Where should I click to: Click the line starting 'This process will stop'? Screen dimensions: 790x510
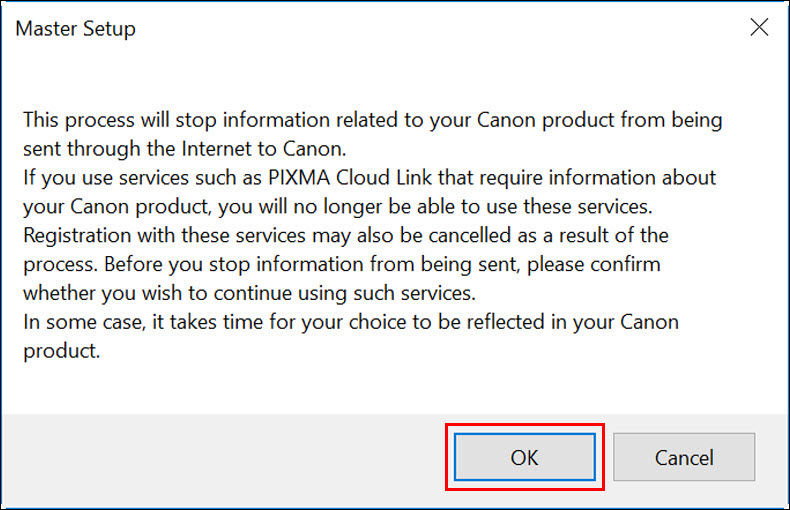(x=372, y=120)
